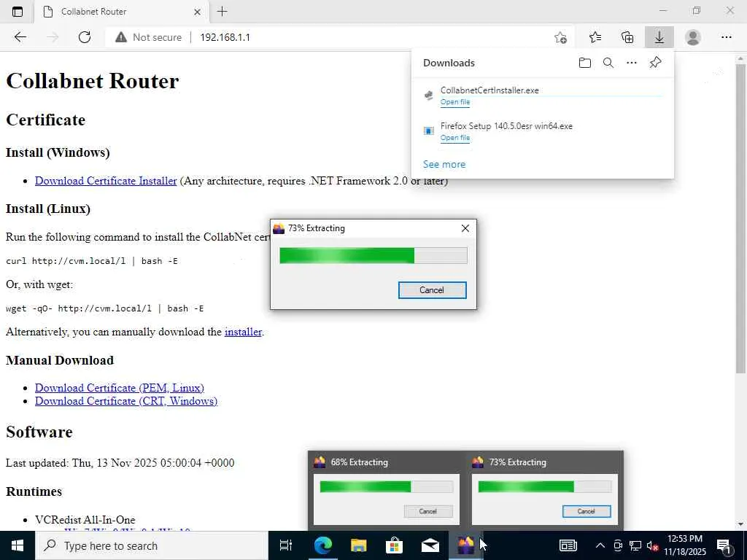Click the network status tray icon
The height and width of the screenshot is (560, 747).
[635, 545]
